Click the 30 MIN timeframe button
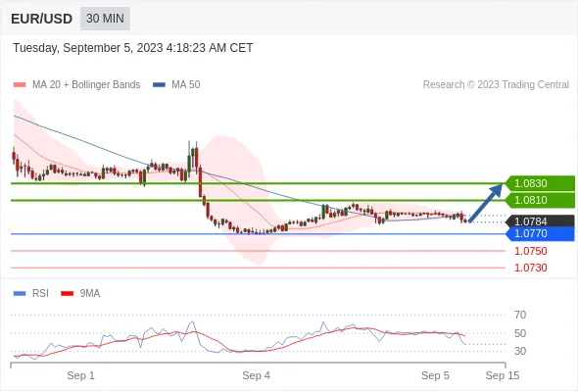The image size is (578, 392). [105, 19]
